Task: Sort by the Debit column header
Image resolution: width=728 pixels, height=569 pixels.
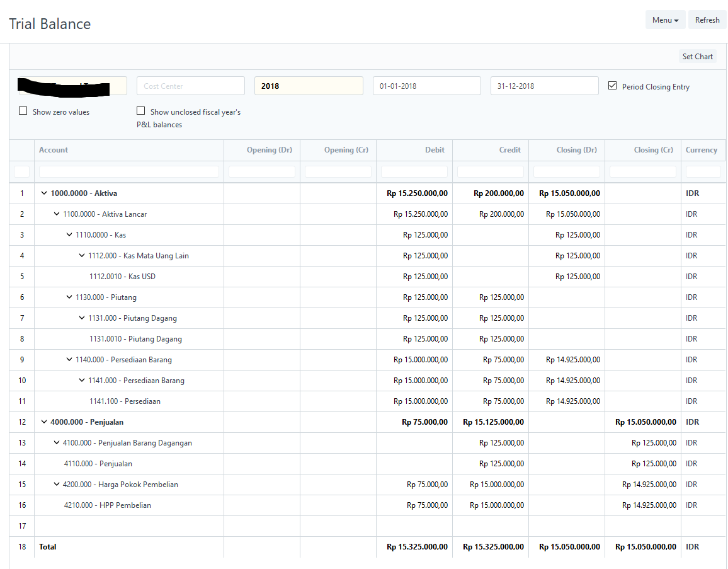Action: point(435,150)
